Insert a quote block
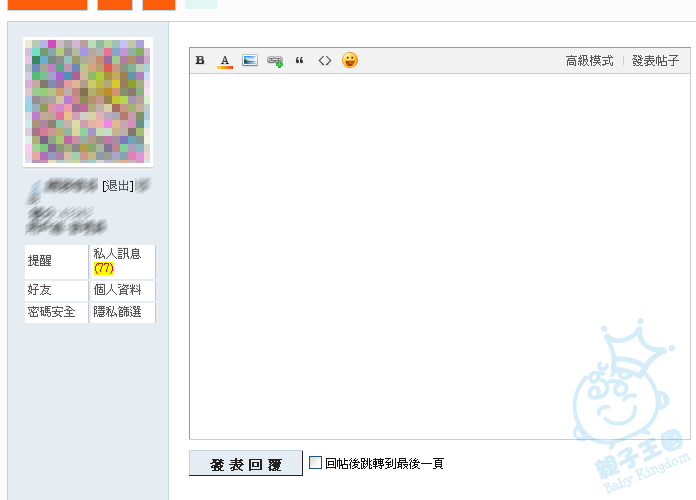The image size is (696, 500). point(300,61)
